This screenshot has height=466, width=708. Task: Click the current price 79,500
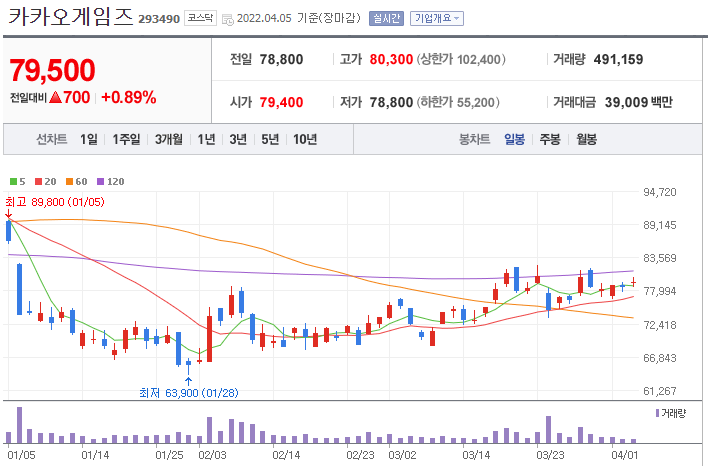pos(52,70)
